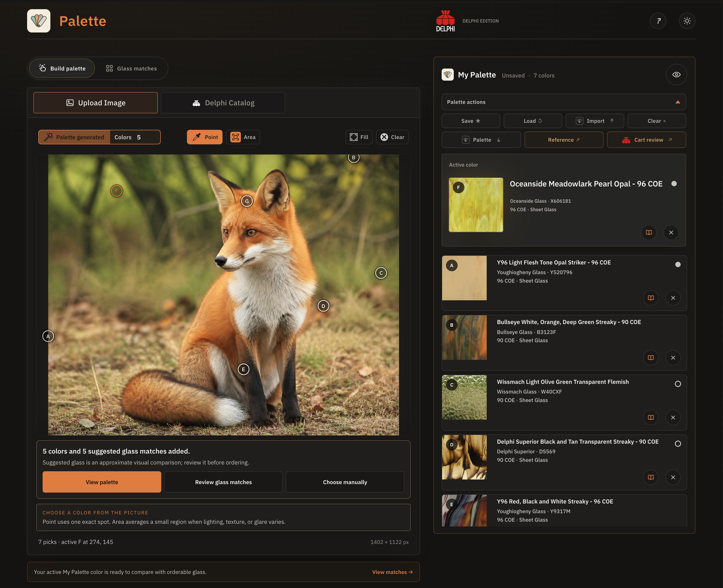Viewport: 723px width, 588px height.
Task: Click the Delphi logo in header
Action: pos(446,21)
